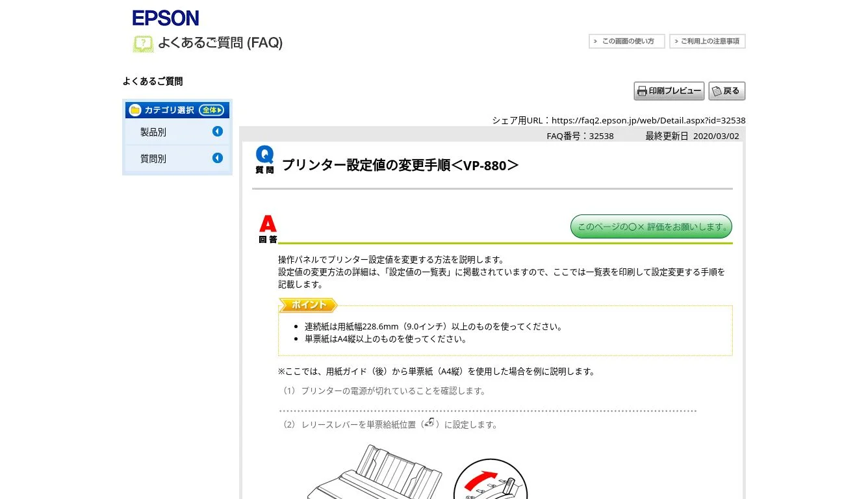This screenshot has width=868, height=499.
Task: Click 操作パネルでプリンター設定値 intro text
Action: click(391, 260)
